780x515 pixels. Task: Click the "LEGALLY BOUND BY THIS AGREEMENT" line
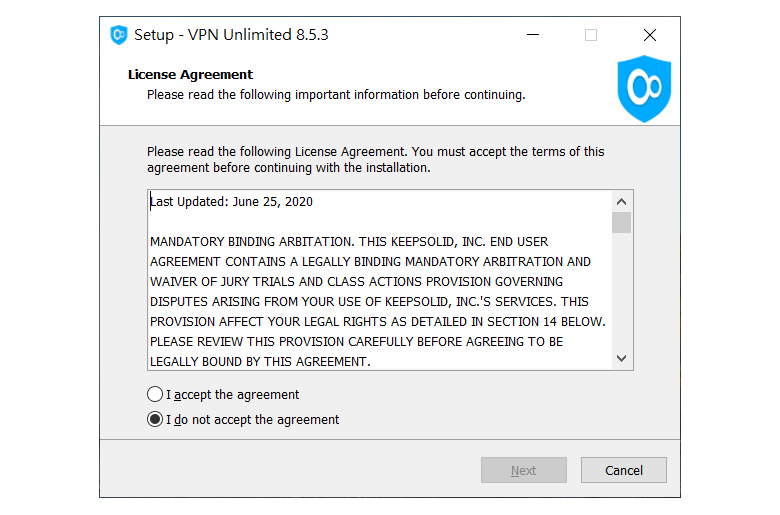[x=260, y=362]
